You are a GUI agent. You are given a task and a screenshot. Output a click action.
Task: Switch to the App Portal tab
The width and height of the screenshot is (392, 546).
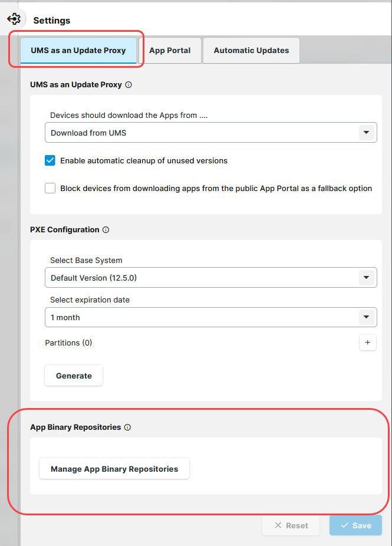(x=170, y=51)
